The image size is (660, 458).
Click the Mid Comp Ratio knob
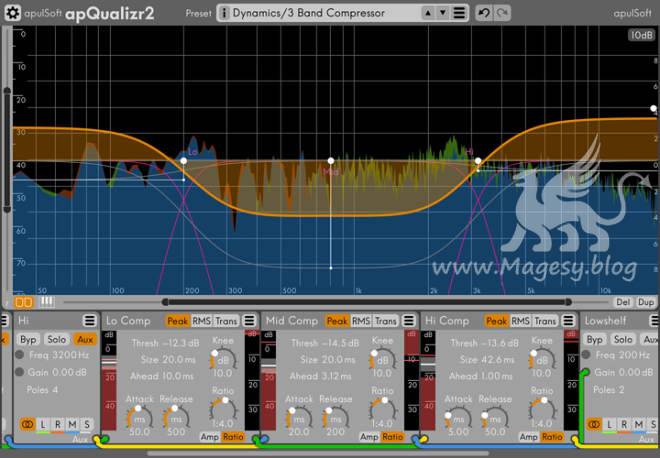click(x=382, y=410)
